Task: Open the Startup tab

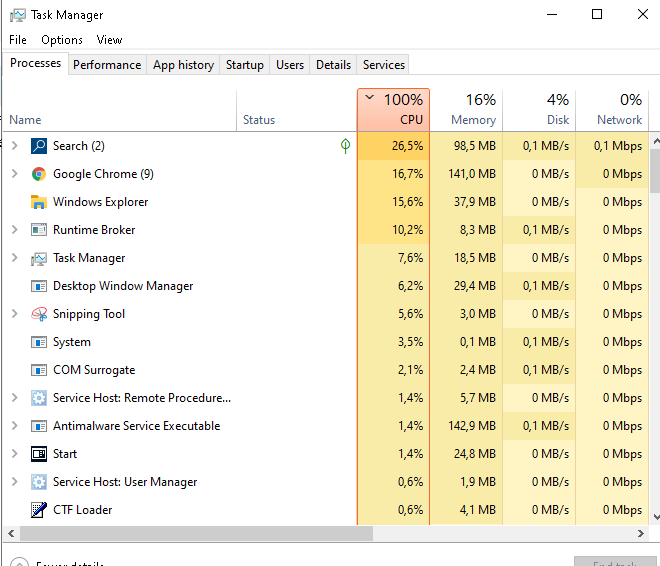Action: (x=244, y=65)
